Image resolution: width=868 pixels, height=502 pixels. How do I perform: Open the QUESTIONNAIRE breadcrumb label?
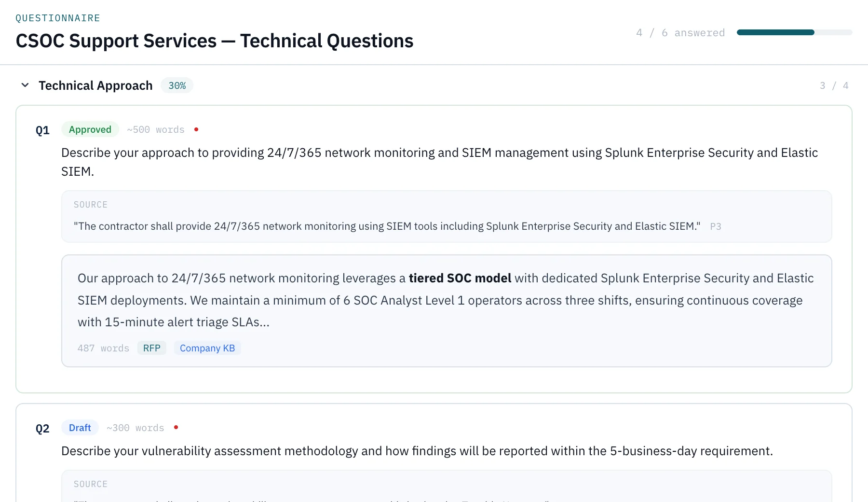[57, 18]
